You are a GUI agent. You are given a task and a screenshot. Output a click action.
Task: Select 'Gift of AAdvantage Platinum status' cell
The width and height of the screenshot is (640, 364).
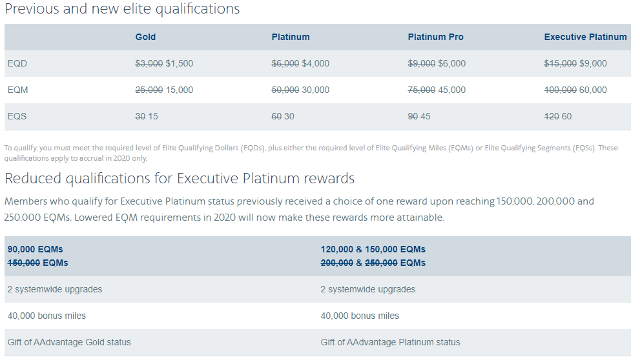[390, 342]
